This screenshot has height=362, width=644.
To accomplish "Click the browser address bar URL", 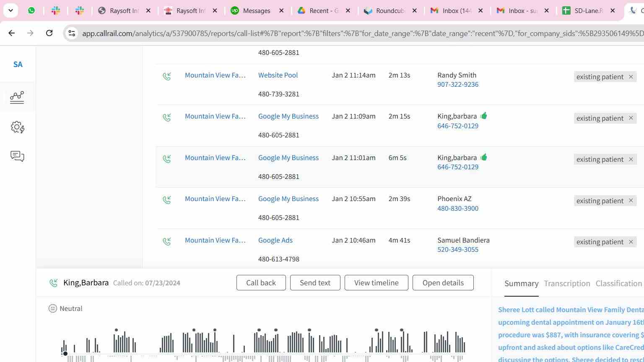I will (x=362, y=33).
